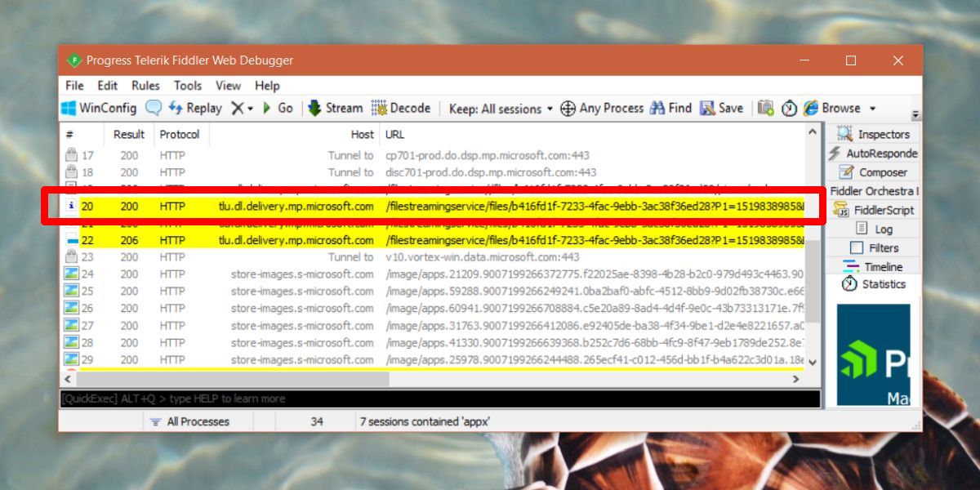980x490 pixels.
Task: Open Find sessions
Action: (x=670, y=108)
